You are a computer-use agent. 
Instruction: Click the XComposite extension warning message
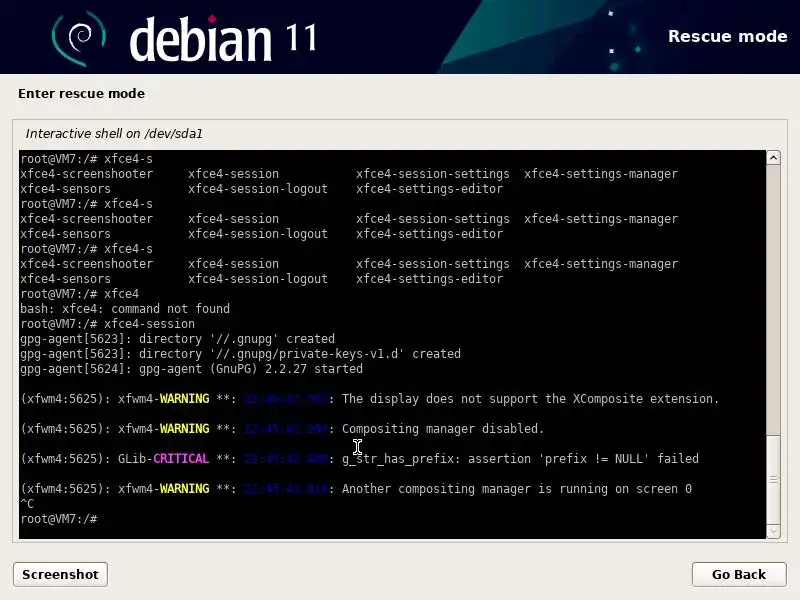tap(530, 398)
